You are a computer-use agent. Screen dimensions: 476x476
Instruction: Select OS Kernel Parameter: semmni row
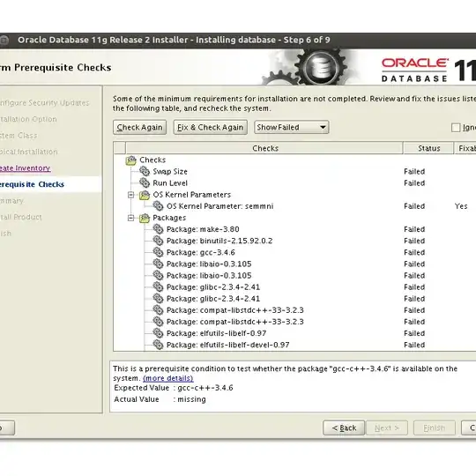coord(219,206)
